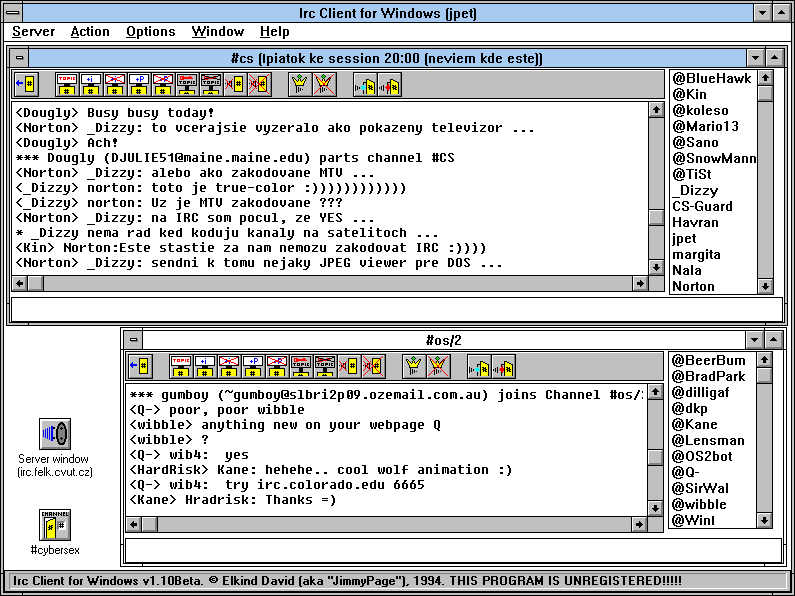
Task: Disable invite-only with crossed i icon in #os/2
Action: coord(228,366)
